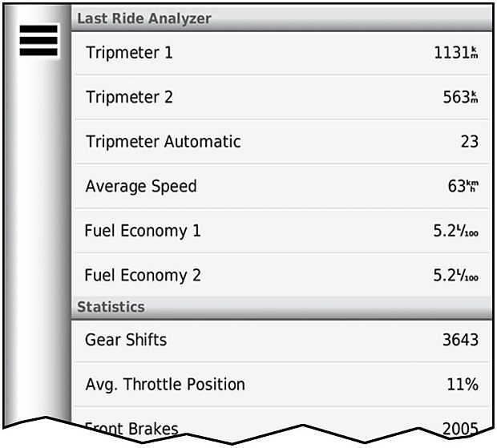The width and height of the screenshot is (497, 448).
Task: Open the Tripmeter Automatic item
Action: [x=163, y=142]
